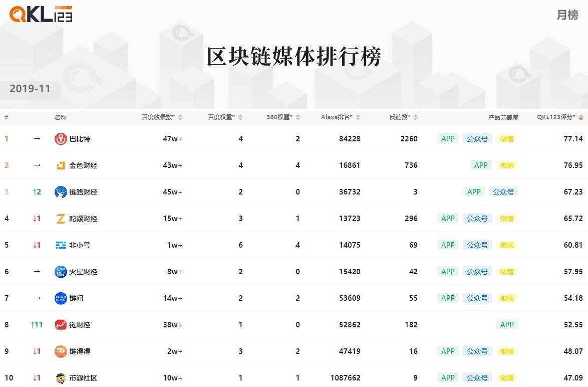Click the QKL123 logo
The image size is (588, 387).
[x=41, y=14]
